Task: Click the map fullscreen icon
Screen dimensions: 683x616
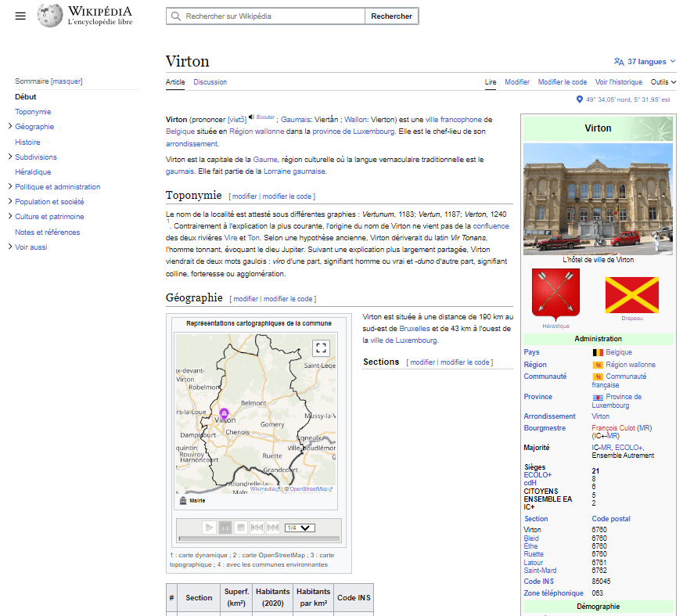Action: pyautogui.click(x=321, y=348)
